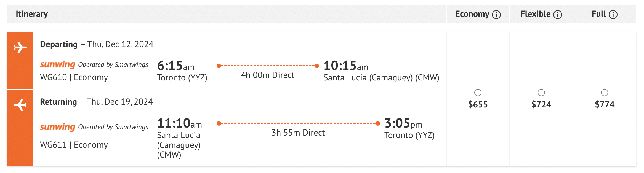Click the Sunwing logo on flight WG611
The height and width of the screenshot is (173, 644).
tap(58, 127)
